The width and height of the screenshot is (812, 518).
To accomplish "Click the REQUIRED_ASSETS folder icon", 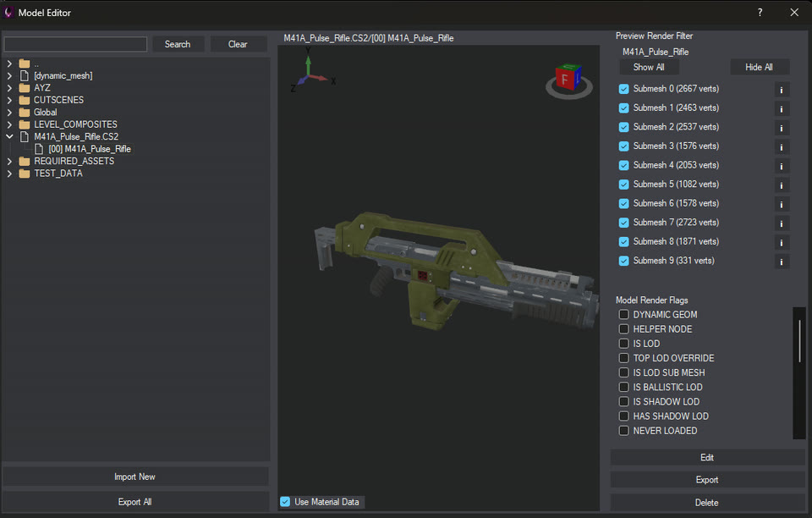I will pyautogui.click(x=25, y=161).
